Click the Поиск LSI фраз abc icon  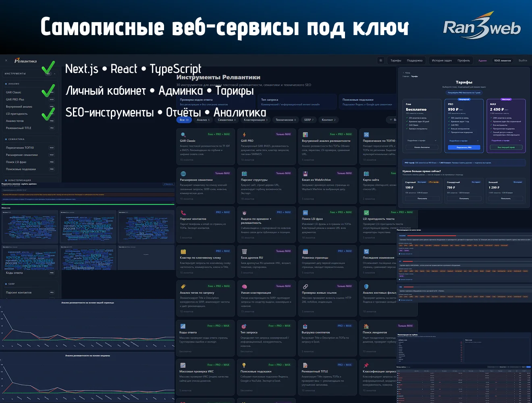click(305, 212)
